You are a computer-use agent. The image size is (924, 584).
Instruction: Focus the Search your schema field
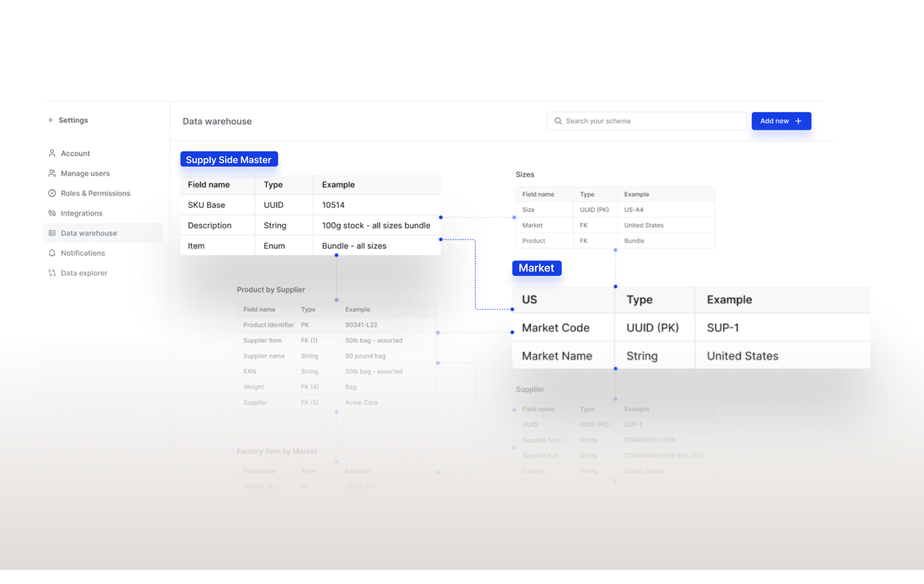click(647, 121)
